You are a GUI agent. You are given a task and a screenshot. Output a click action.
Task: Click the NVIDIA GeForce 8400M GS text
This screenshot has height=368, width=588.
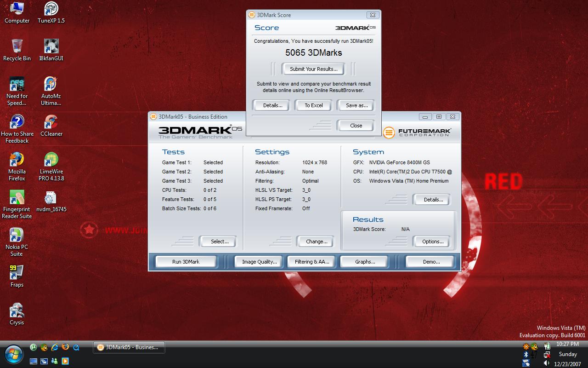coord(400,162)
